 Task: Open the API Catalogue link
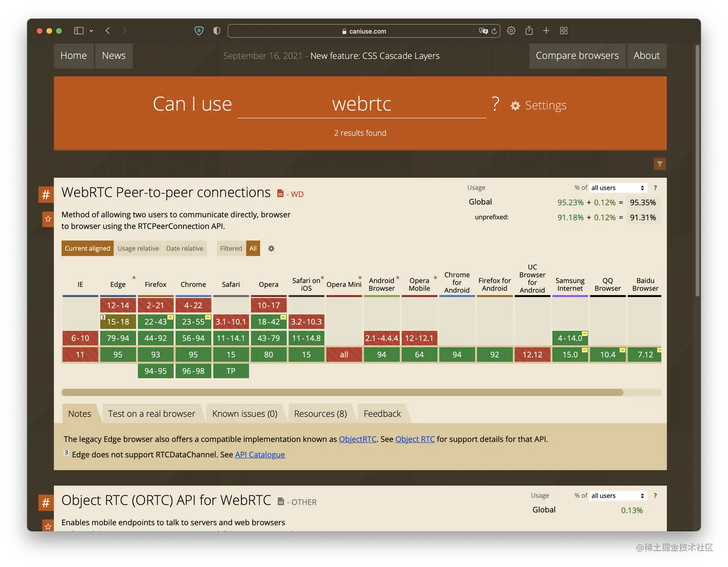coord(260,454)
